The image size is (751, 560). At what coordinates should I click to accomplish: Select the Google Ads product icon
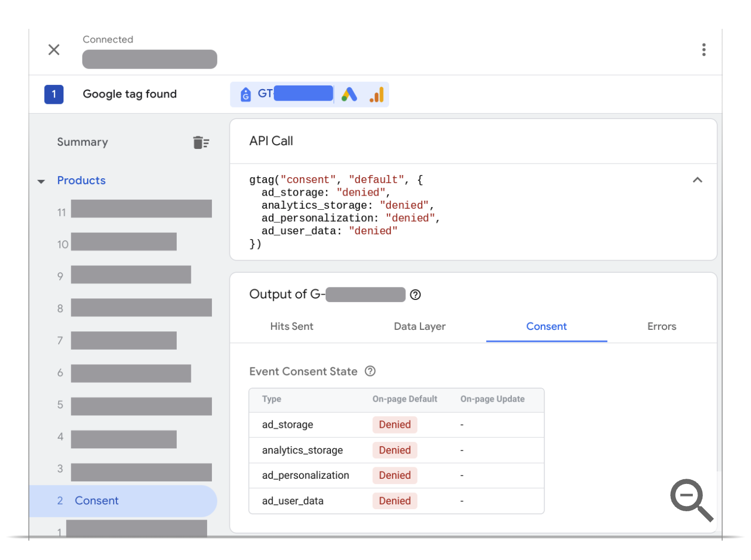pyautogui.click(x=349, y=94)
